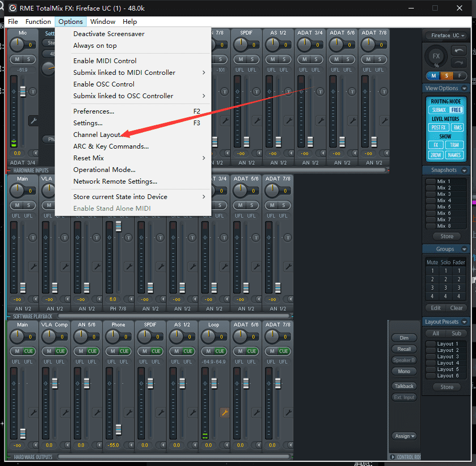Turn the pan knob on SPDIF output
The image size is (476, 466).
tap(145, 336)
